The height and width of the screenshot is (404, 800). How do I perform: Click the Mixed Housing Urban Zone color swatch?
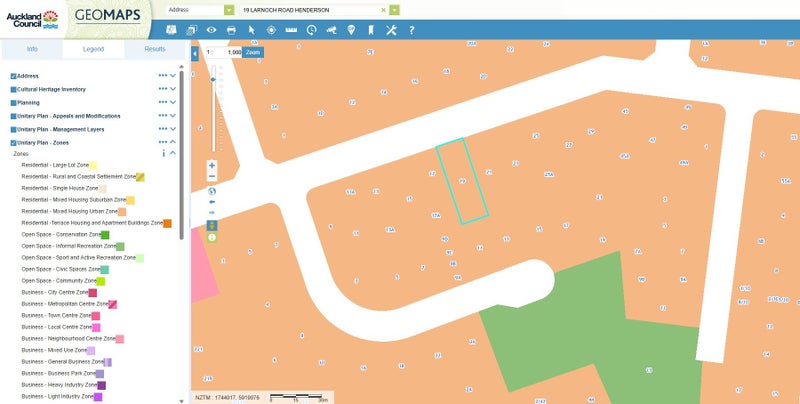point(122,212)
